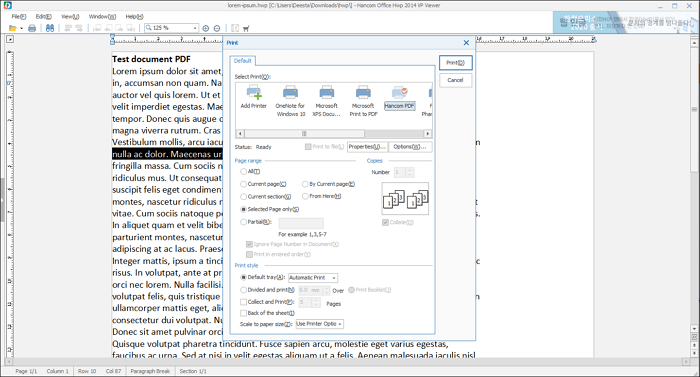The height and width of the screenshot is (377, 700).
Task: Select the Default tray radio button
Action: (x=243, y=277)
